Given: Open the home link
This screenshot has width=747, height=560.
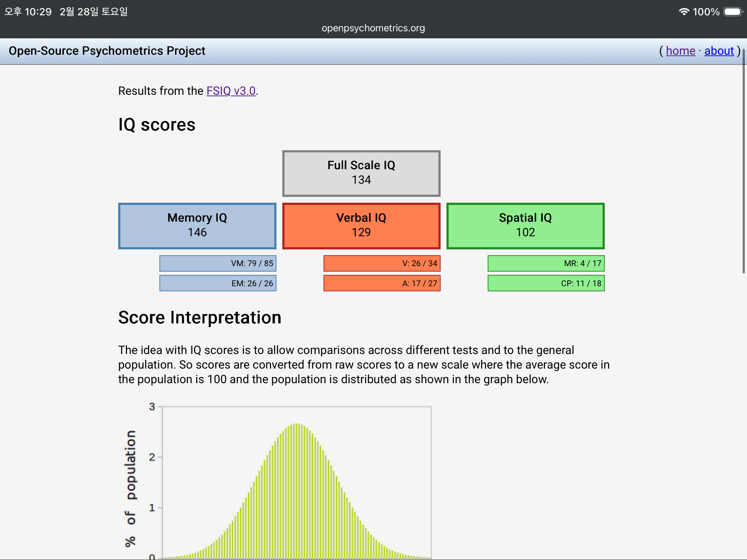Looking at the screenshot, I should (680, 51).
